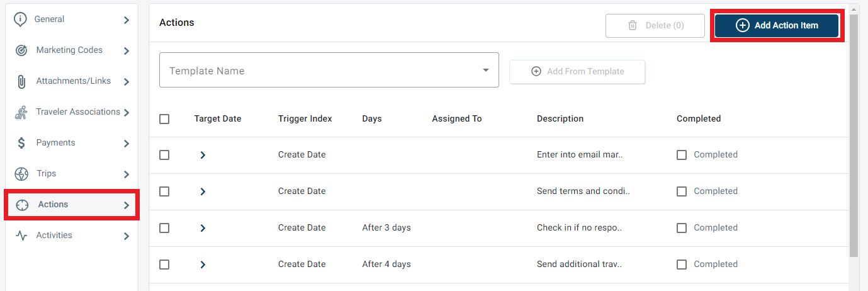Image resolution: width=868 pixels, height=291 pixels.
Task: Click the Attachments/Links paperclip icon
Action: [x=21, y=81]
